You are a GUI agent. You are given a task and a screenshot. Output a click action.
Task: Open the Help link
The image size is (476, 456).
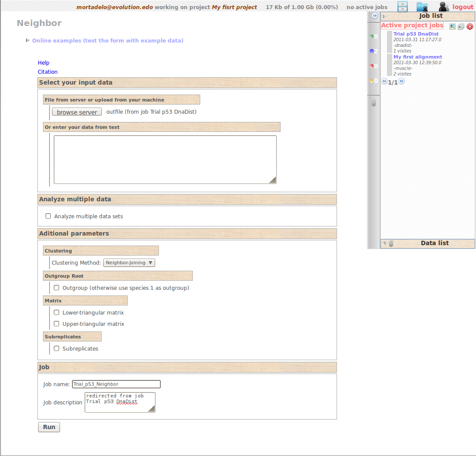(43, 63)
